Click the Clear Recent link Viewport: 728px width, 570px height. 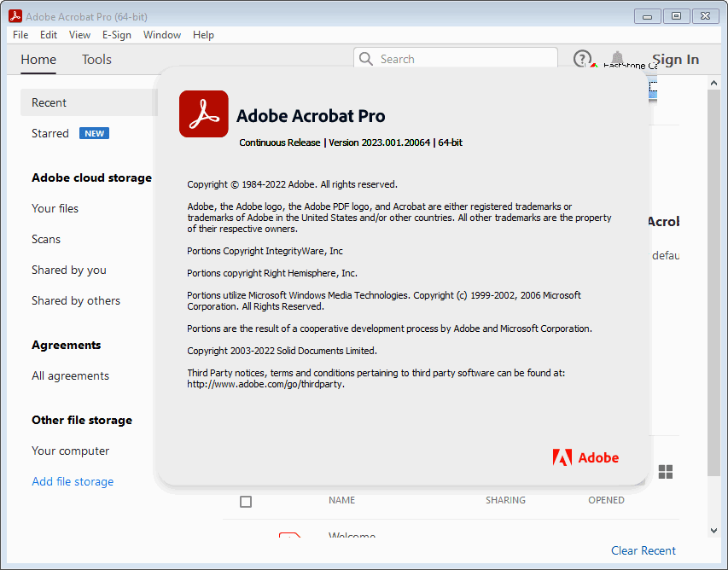coord(643,550)
